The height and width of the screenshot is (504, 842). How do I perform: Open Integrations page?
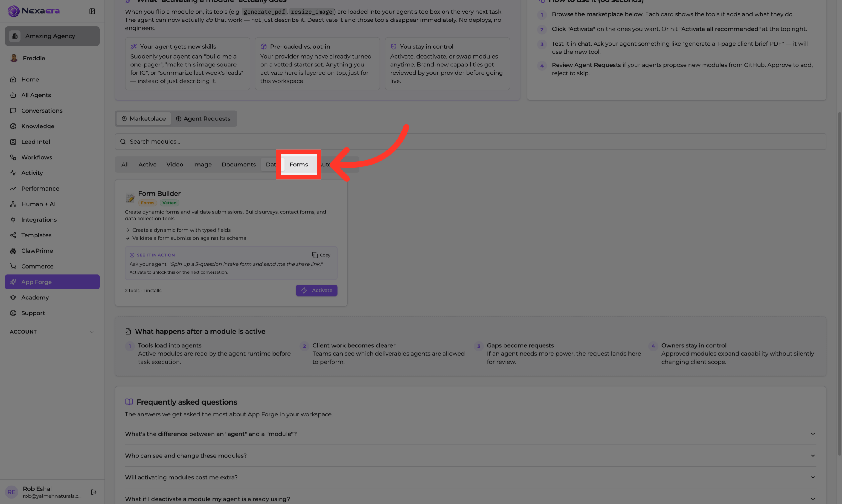(52, 220)
